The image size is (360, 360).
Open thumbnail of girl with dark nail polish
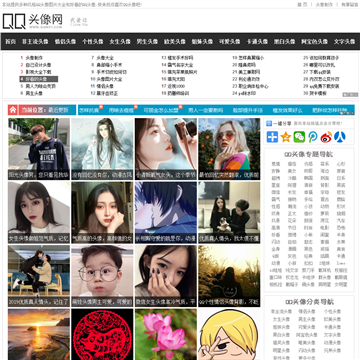point(166,276)
